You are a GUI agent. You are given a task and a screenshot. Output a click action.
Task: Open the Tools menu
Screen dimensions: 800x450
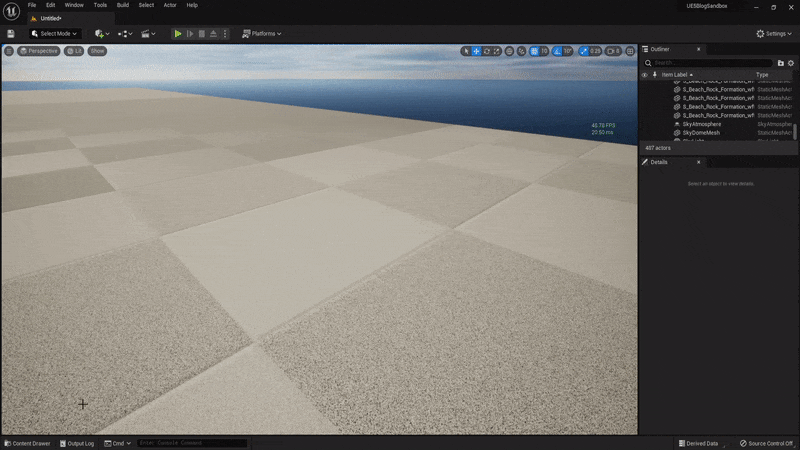(x=100, y=5)
